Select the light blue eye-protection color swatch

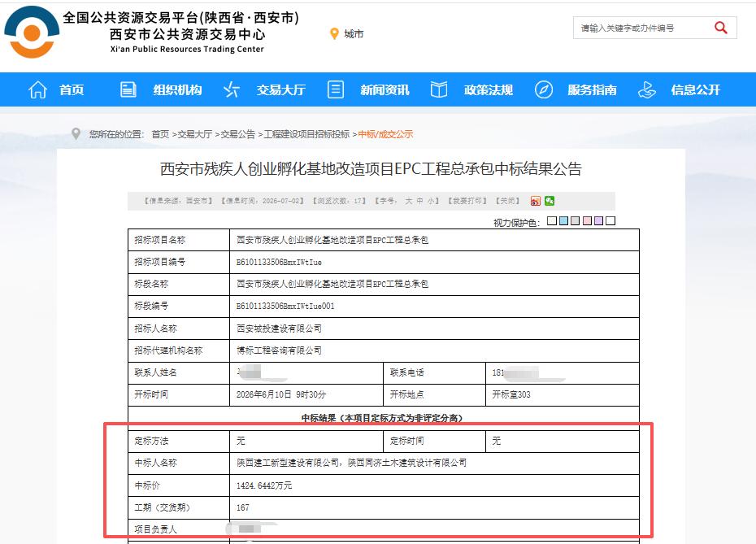pos(563,221)
